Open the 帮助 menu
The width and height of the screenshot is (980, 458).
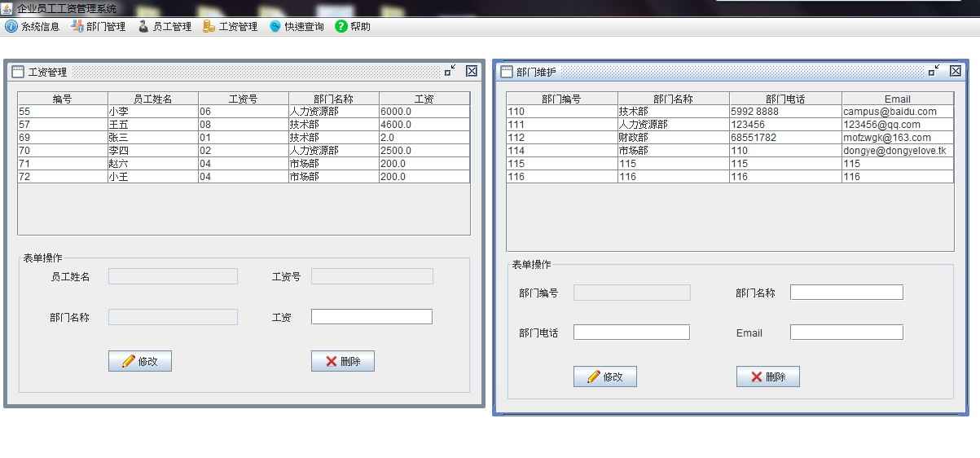point(353,27)
